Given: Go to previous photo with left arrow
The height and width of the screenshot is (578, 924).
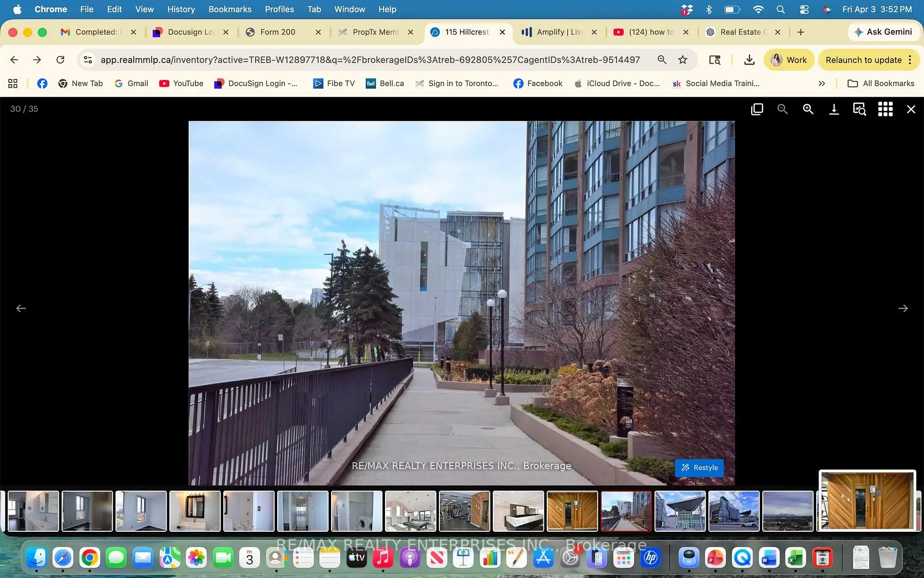Looking at the screenshot, I should click(x=21, y=308).
